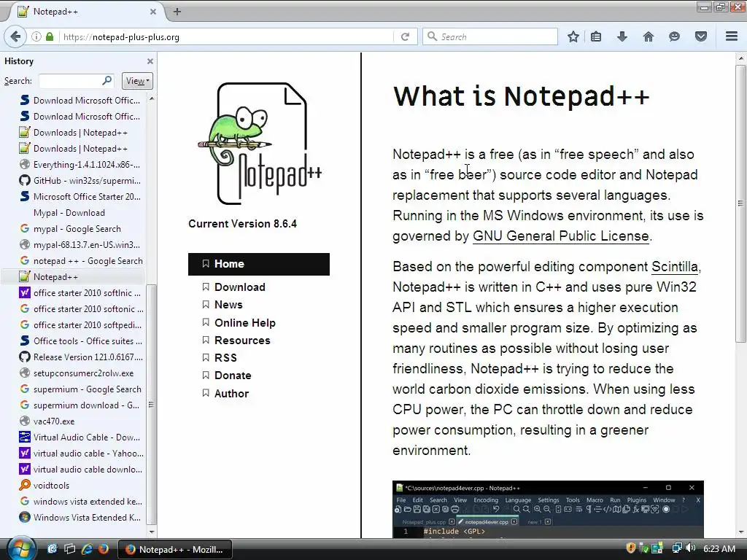This screenshot has height=560, width=747.
Task: Open history entry mypal - Google Search
Action: click(70, 229)
